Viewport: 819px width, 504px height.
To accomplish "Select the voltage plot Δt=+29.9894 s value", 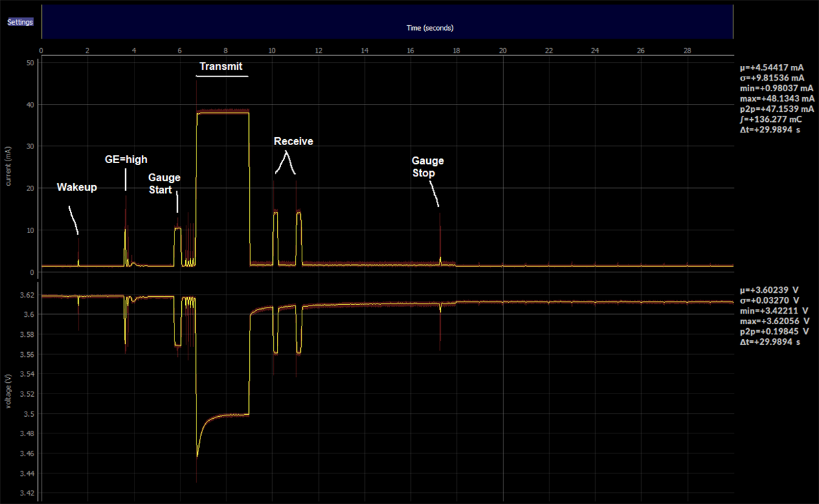I will click(x=770, y=342).
